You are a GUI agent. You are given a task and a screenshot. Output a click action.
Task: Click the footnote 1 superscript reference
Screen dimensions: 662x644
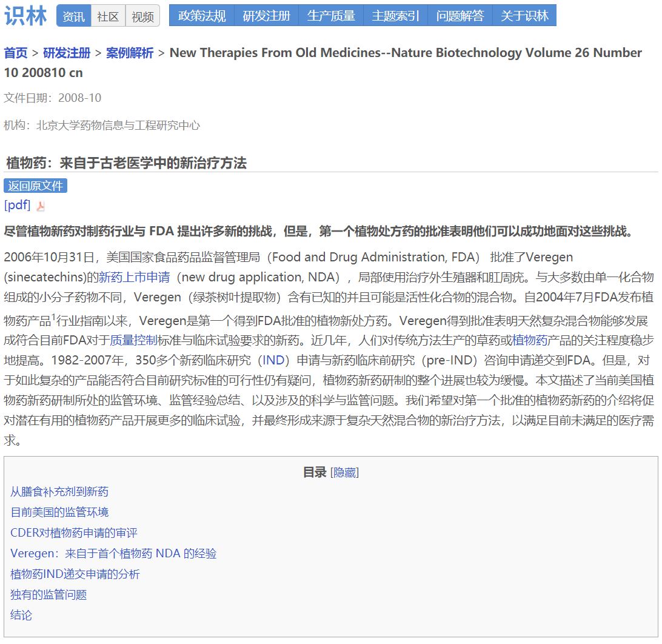[x=53, y=317]
